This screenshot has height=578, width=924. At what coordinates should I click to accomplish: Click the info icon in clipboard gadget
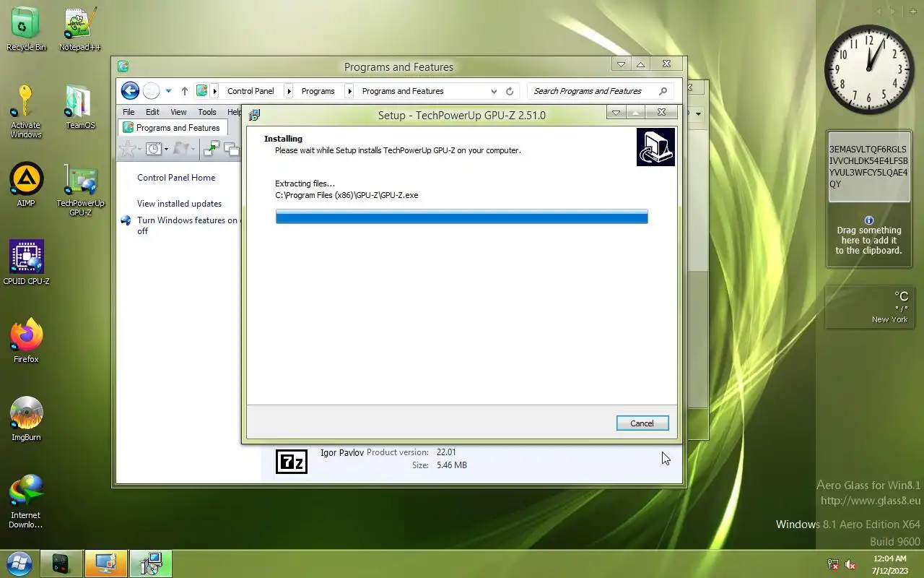[869, 220]
